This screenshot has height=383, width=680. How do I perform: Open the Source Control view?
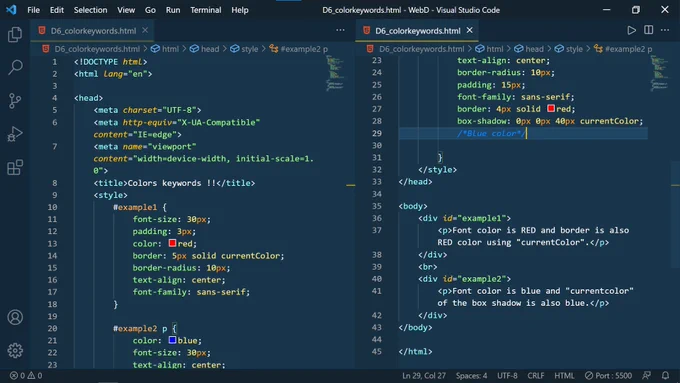pyautogui.click(x=15, y=101)
